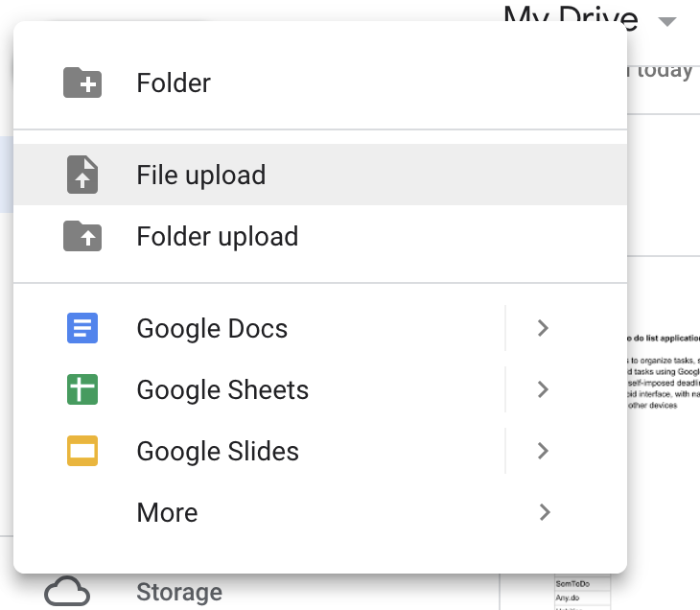Choose Folder upload from the menu
This screenshot has width=700, height=610.
click(x=320, y=236)
